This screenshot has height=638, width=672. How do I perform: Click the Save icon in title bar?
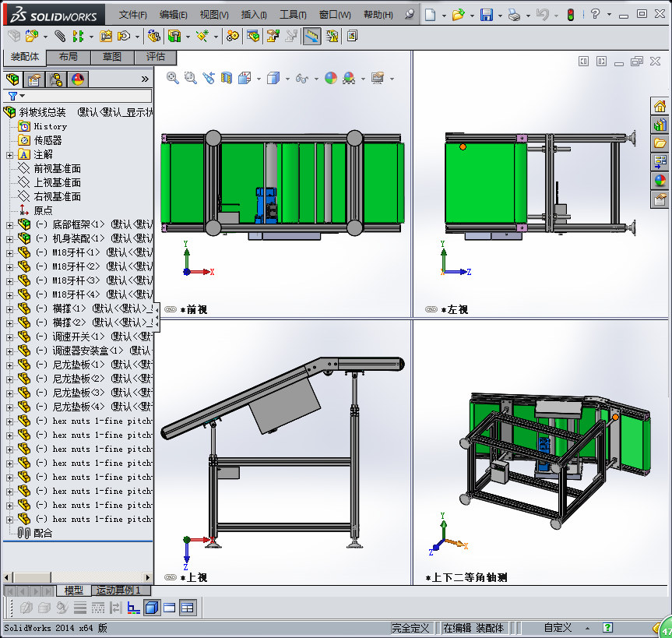tap(486, 15)
